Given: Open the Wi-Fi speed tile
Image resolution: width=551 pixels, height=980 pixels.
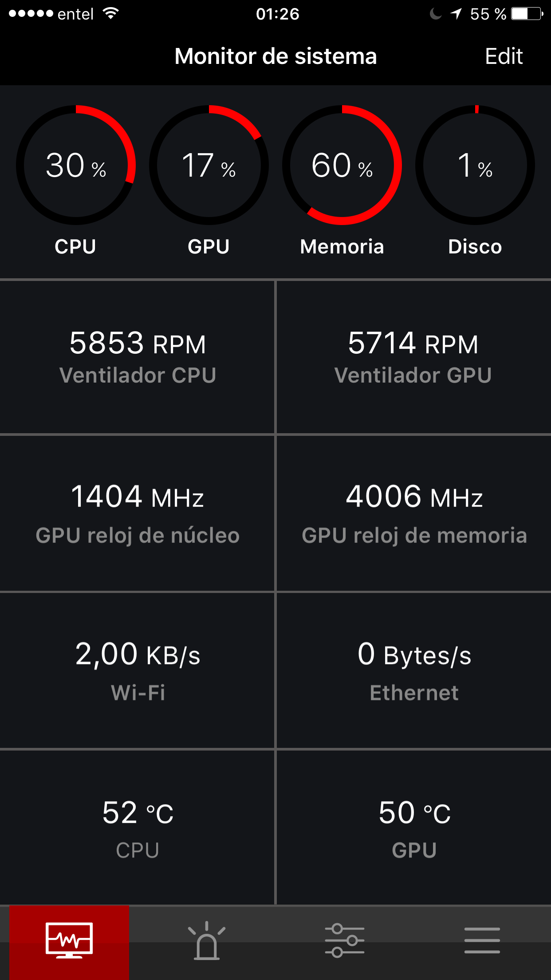Looking at the screenshot, I should click(x=138, y=670).
